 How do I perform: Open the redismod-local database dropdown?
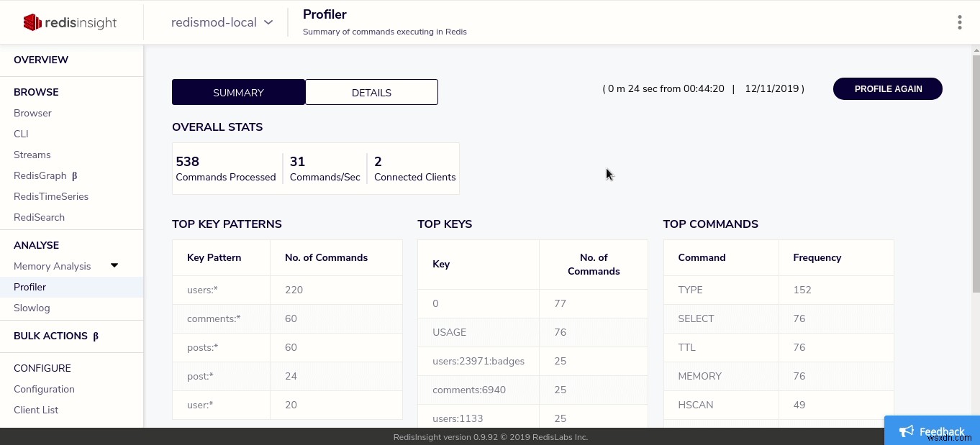(222, 22)
